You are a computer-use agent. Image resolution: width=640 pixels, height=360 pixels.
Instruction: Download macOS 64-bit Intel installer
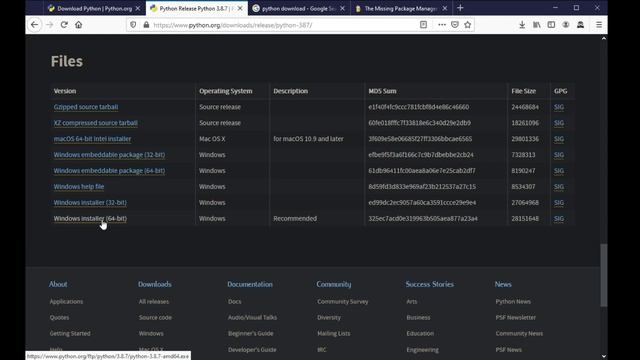point(92,139)
